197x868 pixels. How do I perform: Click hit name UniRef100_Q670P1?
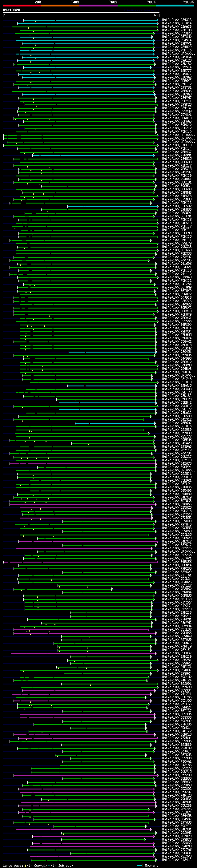(177, 558)
